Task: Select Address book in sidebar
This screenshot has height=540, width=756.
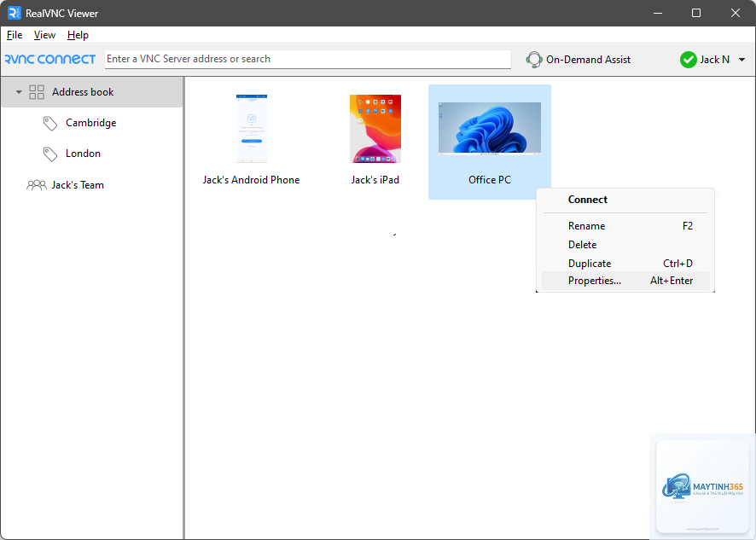Action: [x=92, y=91]
